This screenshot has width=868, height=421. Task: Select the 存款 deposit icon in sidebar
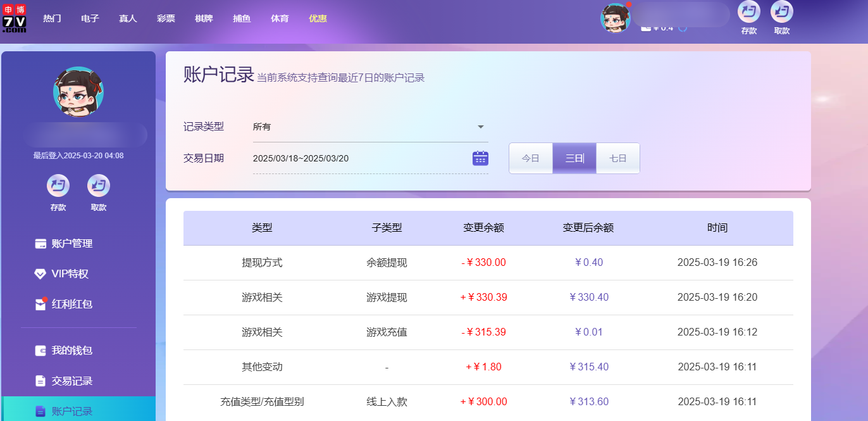(x=58, y=185)
